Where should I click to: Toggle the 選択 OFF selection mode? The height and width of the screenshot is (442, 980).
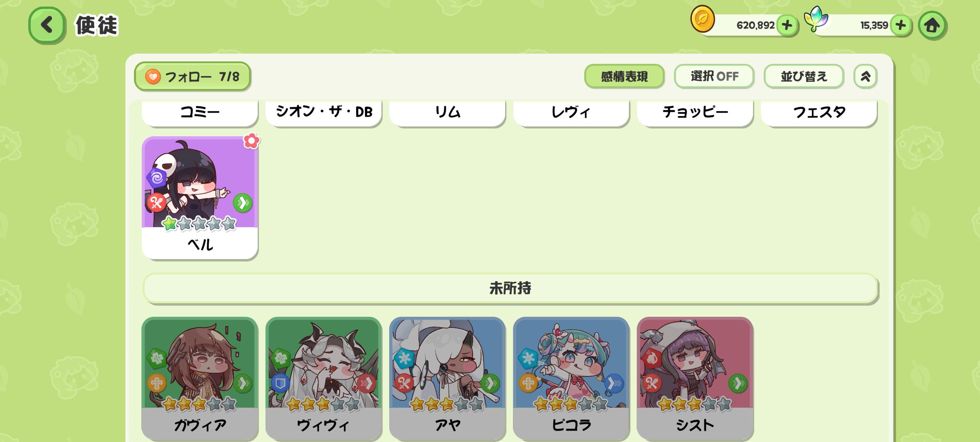click(x=714, y=76)
